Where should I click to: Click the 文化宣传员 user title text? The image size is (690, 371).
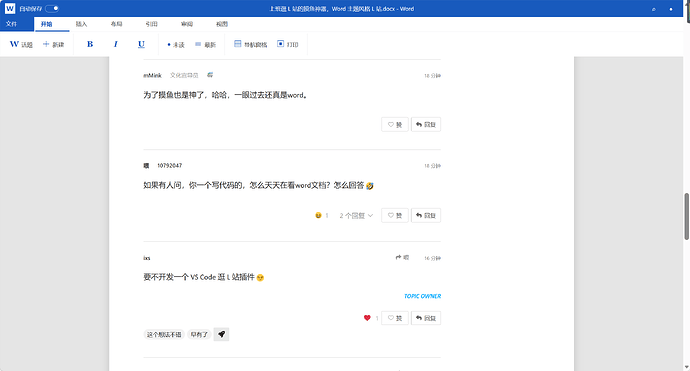(x=184, y=76)
